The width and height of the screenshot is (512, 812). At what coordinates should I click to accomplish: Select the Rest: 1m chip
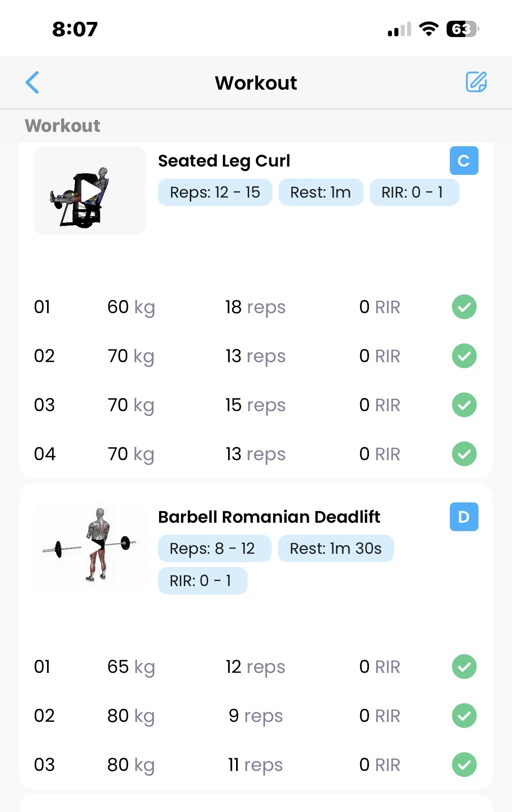[x=321, y=192]
